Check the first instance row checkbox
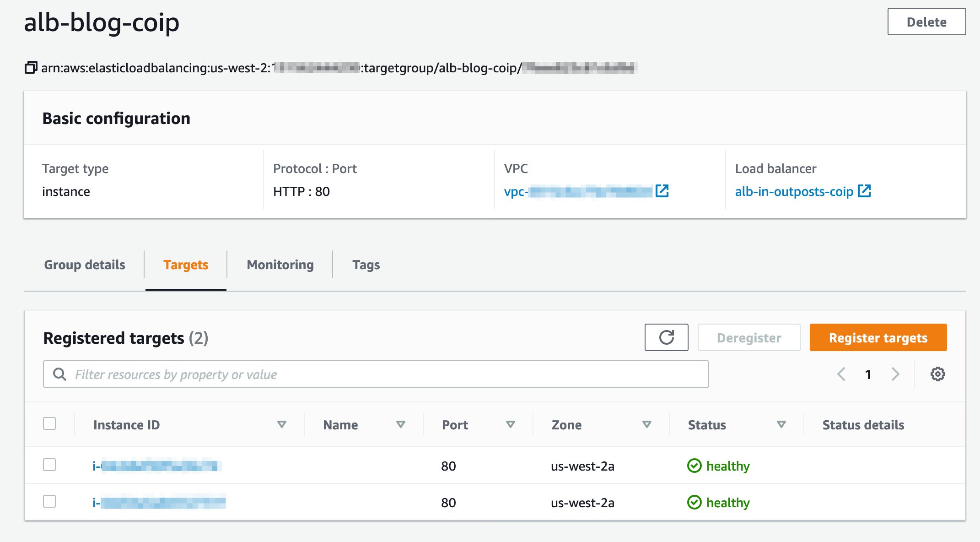 tap(49, 465)
